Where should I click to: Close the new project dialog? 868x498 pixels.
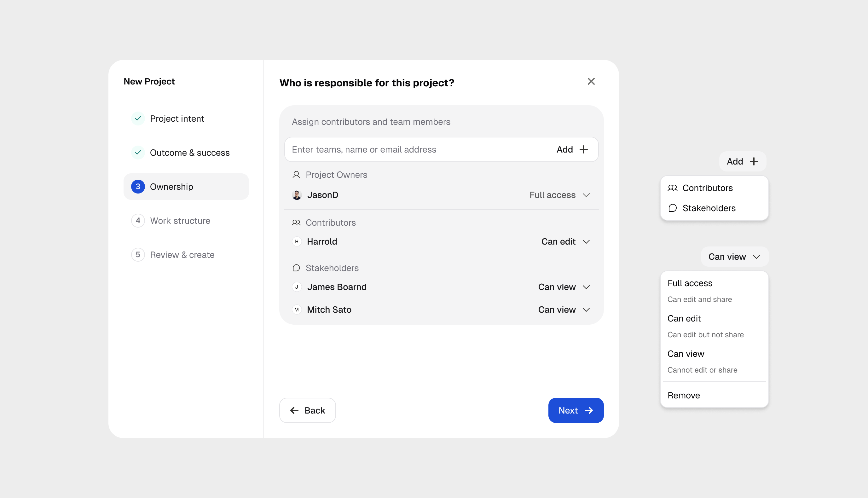click(x=591, y=81)
